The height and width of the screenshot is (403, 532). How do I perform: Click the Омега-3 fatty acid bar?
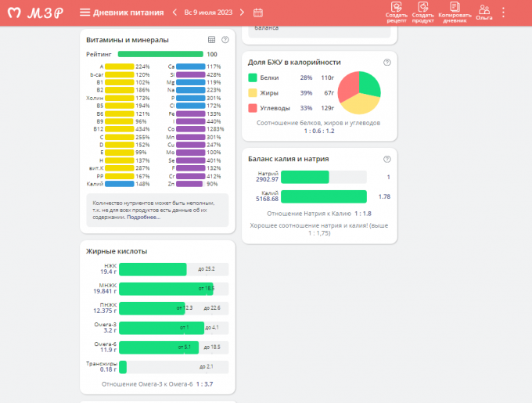(x=162, y=327)
